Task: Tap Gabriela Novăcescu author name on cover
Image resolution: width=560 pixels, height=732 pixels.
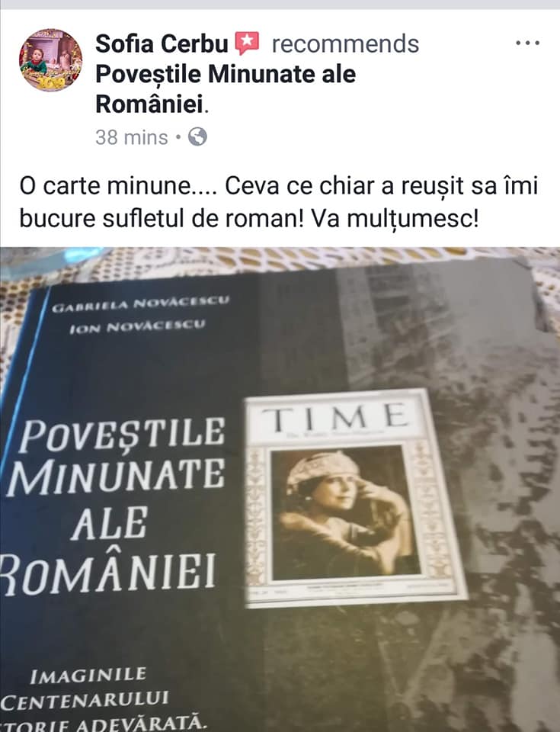Action: tap(140, 303)
